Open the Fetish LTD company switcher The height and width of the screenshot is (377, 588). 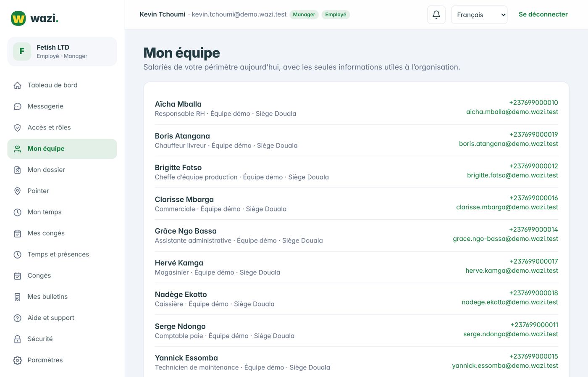click(x=62, y=51)
